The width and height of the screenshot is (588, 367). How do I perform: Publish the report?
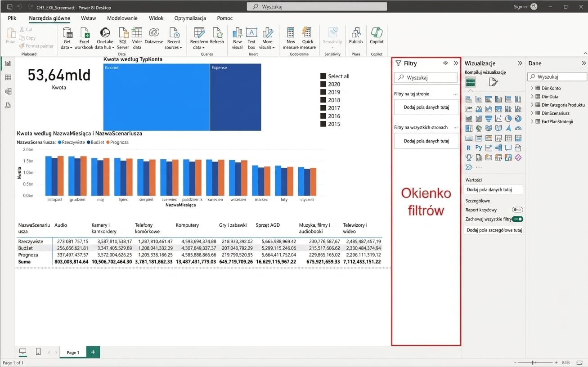pyautogui.click(x=356, y=36)
